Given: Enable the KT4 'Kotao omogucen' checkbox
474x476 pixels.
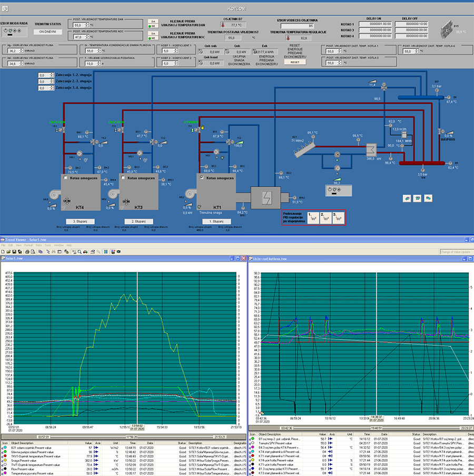Looking at the screenshot, I should pos(64,178).
